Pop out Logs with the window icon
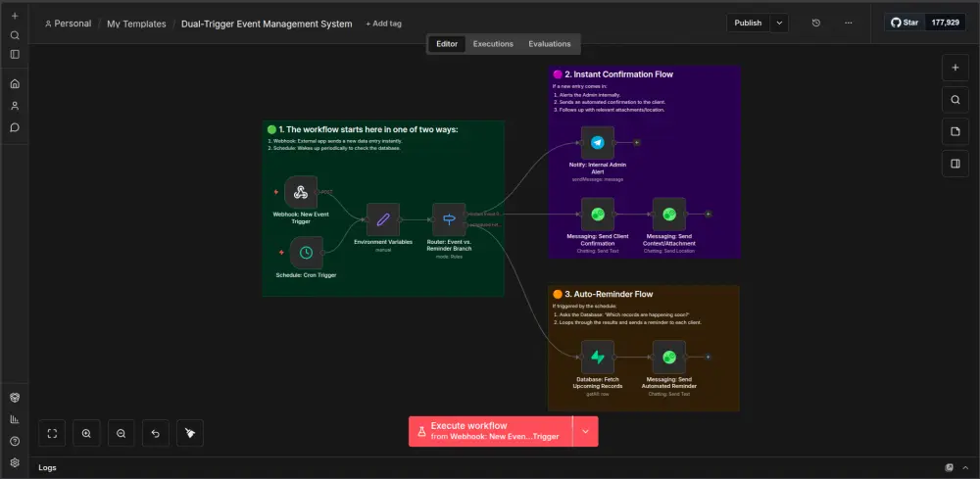980x479 pixels. point(949,468)
